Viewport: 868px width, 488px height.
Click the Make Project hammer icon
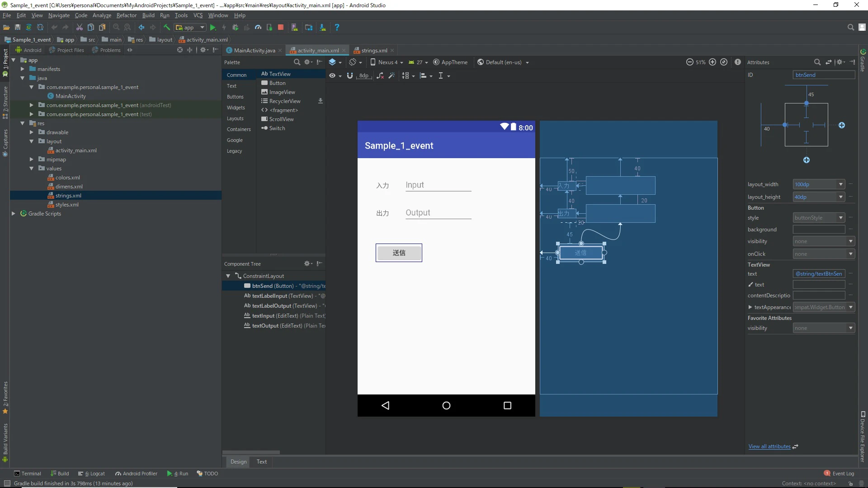(x=166, y=28)
